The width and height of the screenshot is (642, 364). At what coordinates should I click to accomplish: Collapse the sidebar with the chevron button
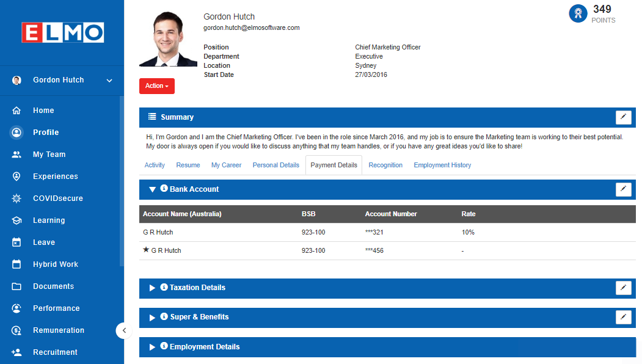click(x=124, y=330)
